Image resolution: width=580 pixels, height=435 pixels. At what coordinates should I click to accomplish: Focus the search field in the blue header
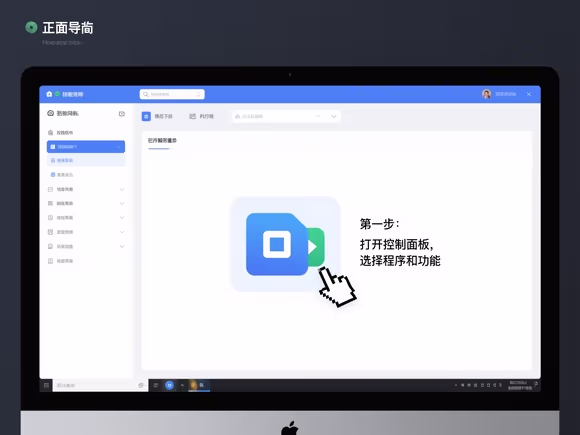(x=172, y=94)
